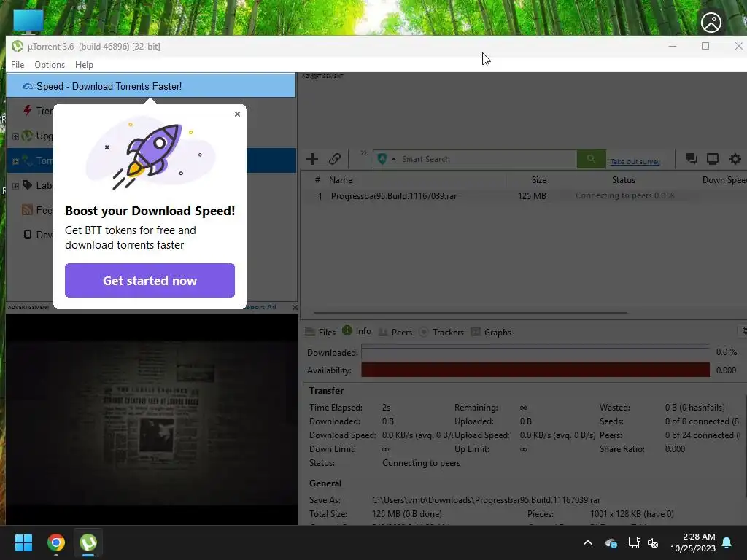Sort by the # column header
The width and height of the screenshot is (747, 560).
pyautogui.click(x=317, y=180)
